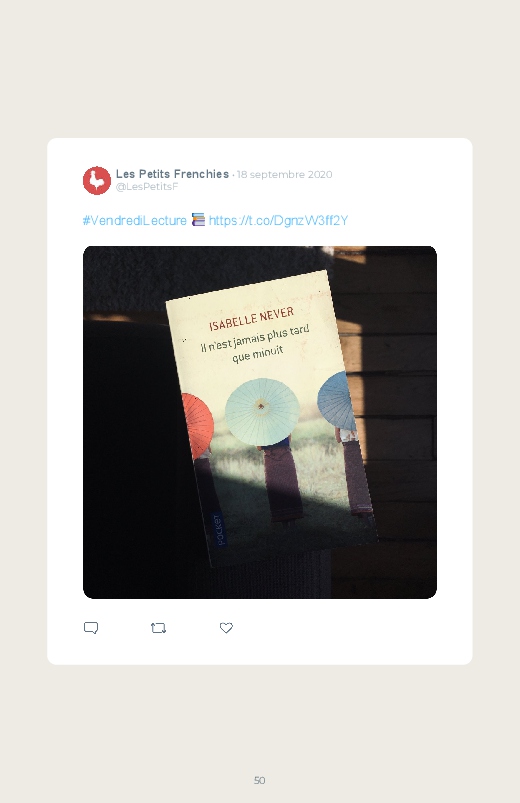Open the #VendrediLecture hashtag
520x803 pixels.
(135, 220)
